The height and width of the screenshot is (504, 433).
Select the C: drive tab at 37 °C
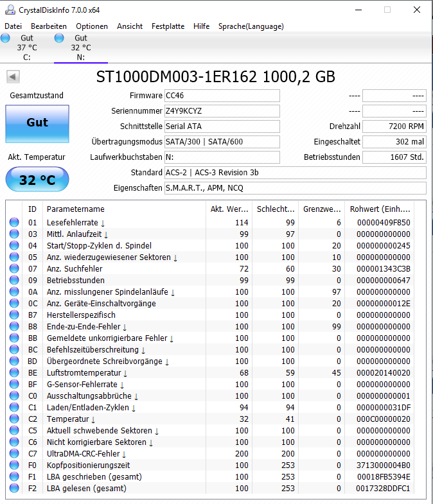[x=27, y=48]
